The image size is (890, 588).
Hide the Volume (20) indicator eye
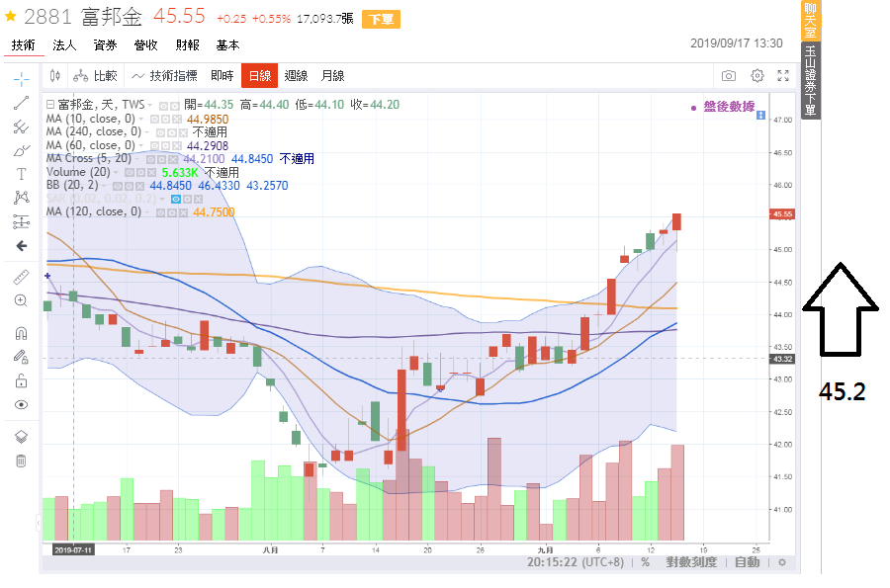130,172
